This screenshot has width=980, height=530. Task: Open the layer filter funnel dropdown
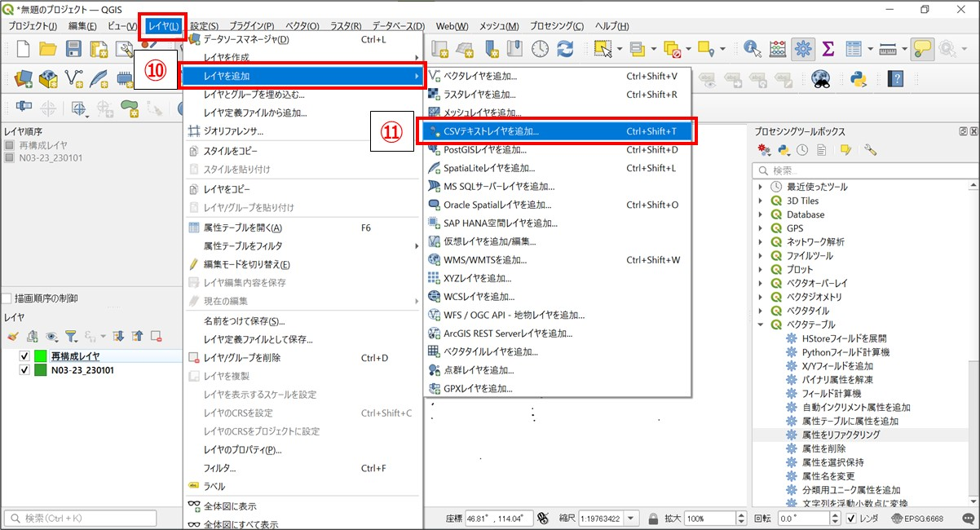coord(73,335)
